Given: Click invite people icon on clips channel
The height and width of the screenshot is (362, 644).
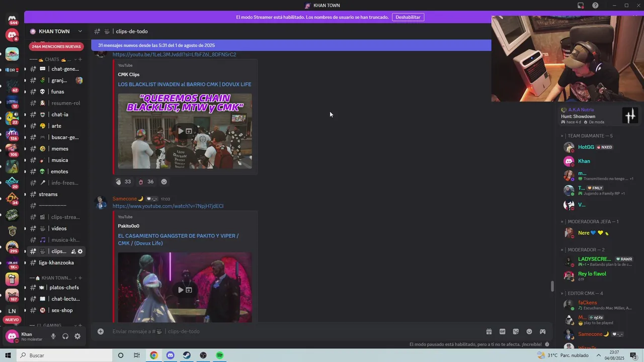Looking at the screenshot, I should click(x=73, y=251).
